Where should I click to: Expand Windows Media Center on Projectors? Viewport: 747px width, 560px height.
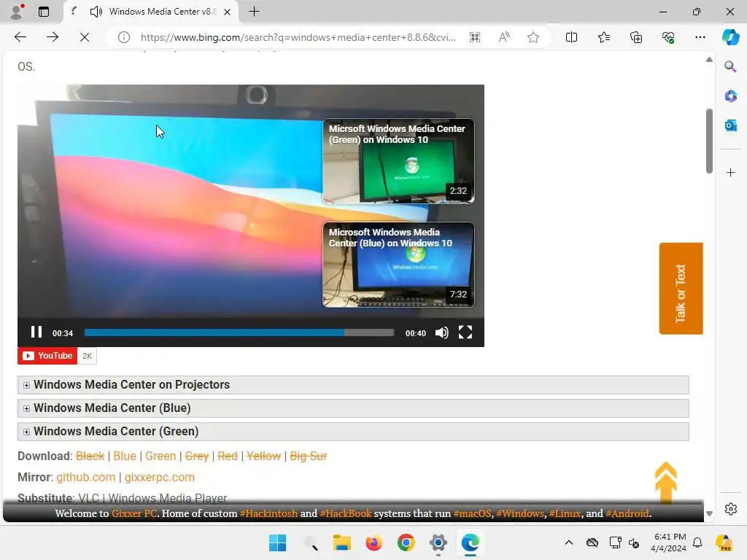[353, 385]
